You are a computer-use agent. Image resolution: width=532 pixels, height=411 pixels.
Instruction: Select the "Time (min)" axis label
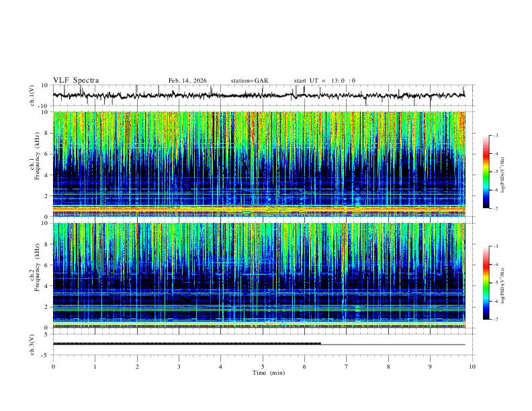269,373
